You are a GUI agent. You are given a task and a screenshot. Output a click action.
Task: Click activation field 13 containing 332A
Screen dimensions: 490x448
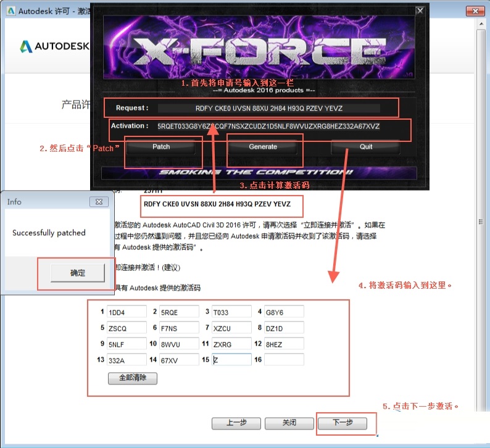click(x=127, y=360)
